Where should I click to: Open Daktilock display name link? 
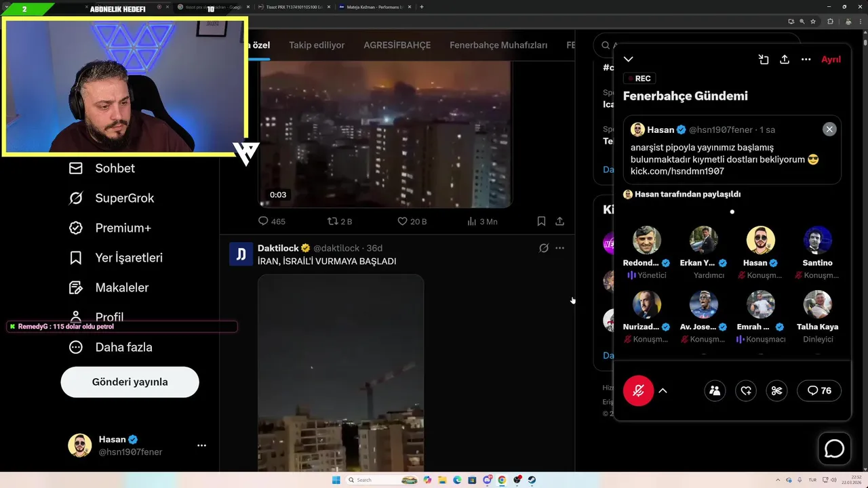pos(278,248)
